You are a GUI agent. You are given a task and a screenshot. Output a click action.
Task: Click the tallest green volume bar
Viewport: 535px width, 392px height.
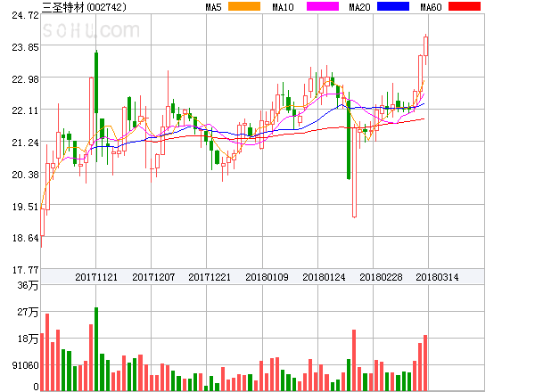point(96,348)
